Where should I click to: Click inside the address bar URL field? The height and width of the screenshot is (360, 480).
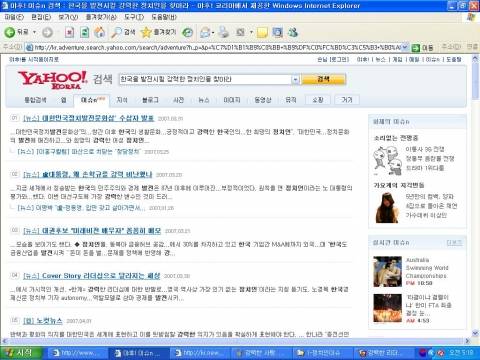217,48
